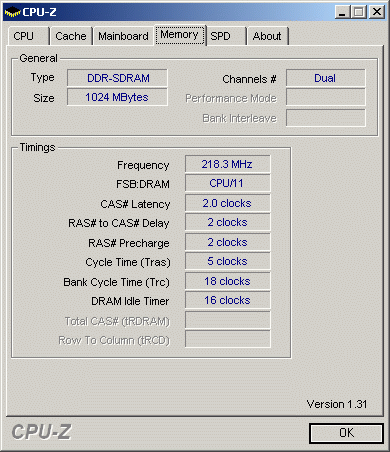
Task: Go to the About tab
Action: [267, 36]
